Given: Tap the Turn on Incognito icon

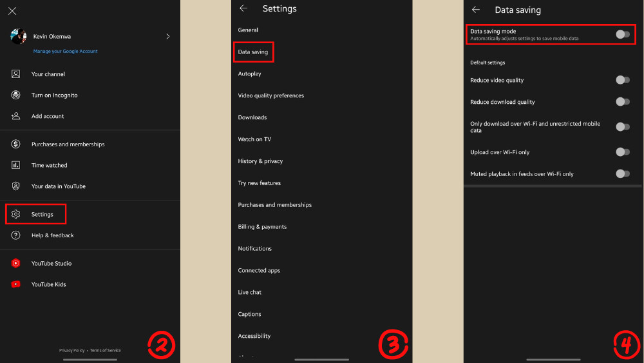Looking at the screenshot, I should point(16,95).
